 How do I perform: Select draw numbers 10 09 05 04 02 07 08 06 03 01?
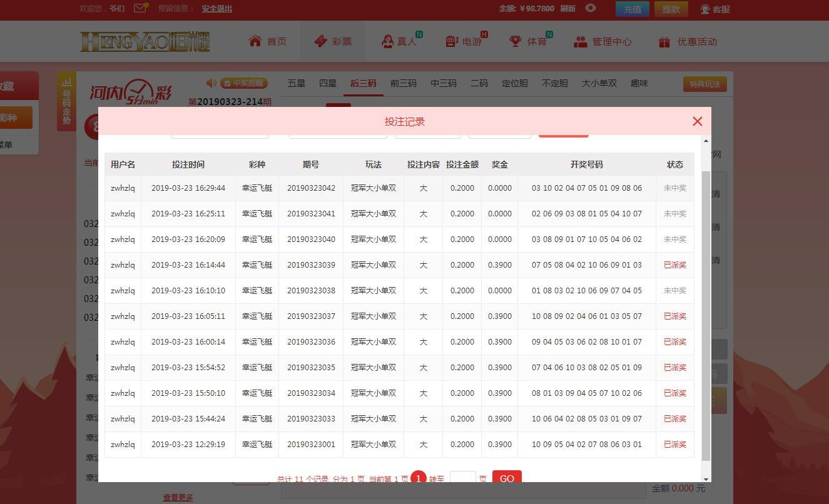point(587,444)
